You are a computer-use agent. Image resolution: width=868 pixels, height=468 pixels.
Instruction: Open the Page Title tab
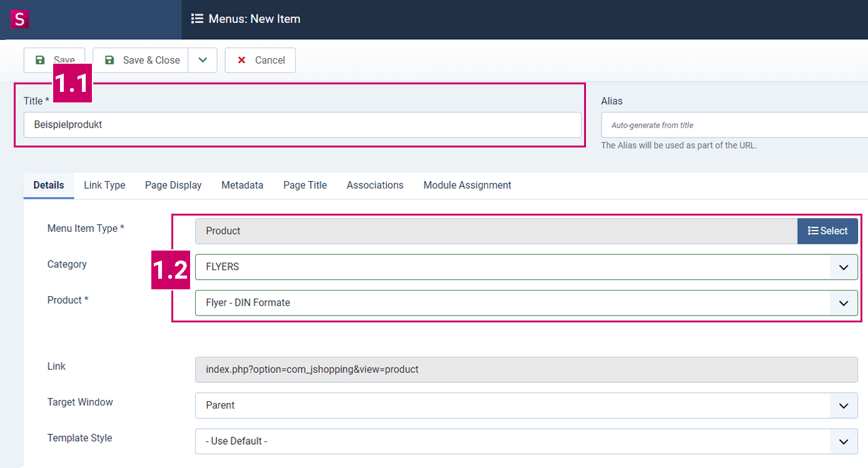305,185
